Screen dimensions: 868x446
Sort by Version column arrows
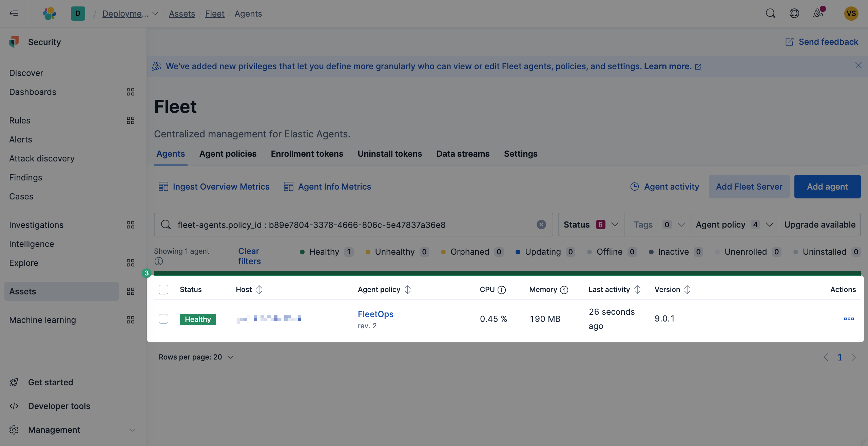pyautogui.click(x=687, y=290)
